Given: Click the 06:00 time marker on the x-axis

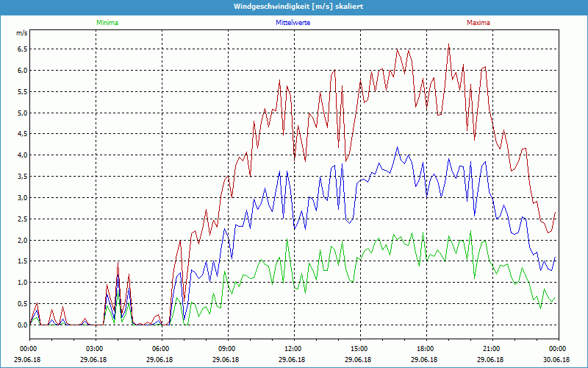Looking at the screenshot, I should (160, 348).
